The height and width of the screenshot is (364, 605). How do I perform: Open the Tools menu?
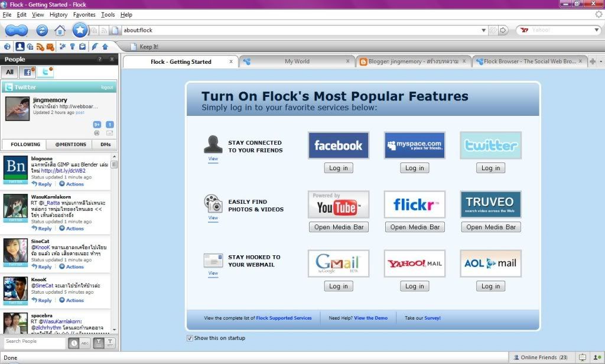click(108, 15)
